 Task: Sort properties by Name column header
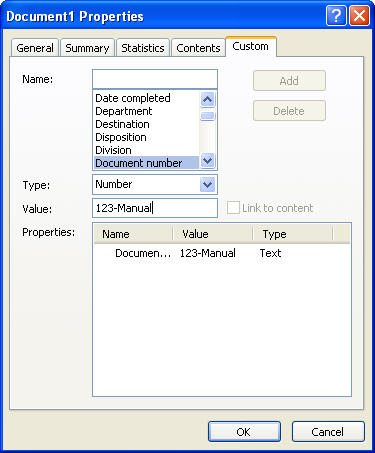133,234
